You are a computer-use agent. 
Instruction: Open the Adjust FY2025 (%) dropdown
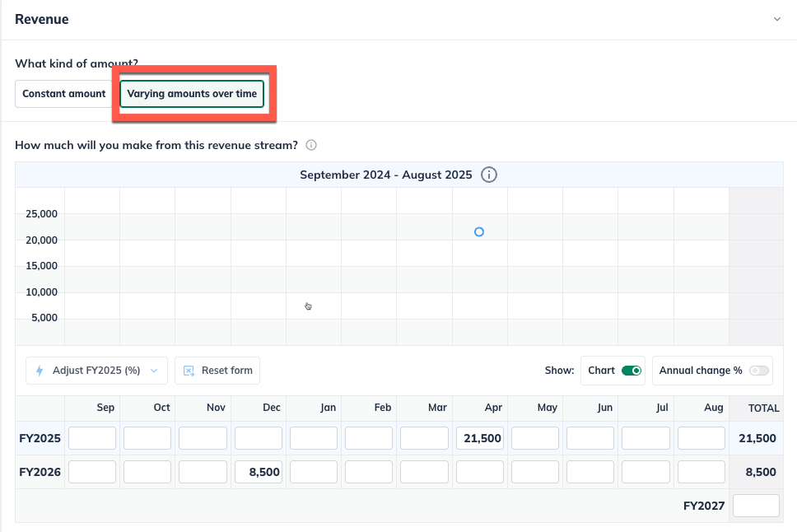tap(96, 371)
